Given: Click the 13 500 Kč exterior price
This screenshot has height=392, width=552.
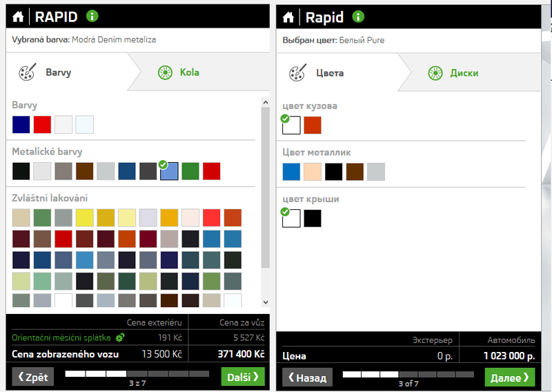Looking at the screenshot, I should 161,354.
